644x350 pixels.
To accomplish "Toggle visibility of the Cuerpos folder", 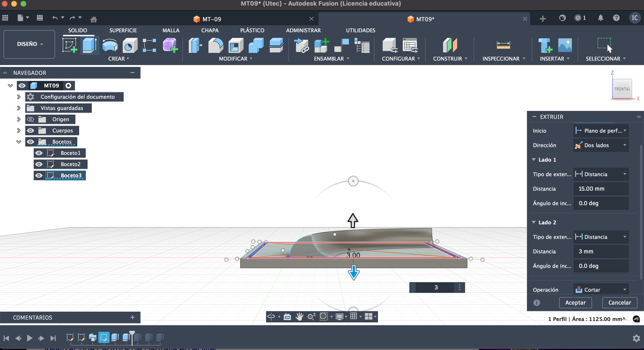I will tap(30, 130).
